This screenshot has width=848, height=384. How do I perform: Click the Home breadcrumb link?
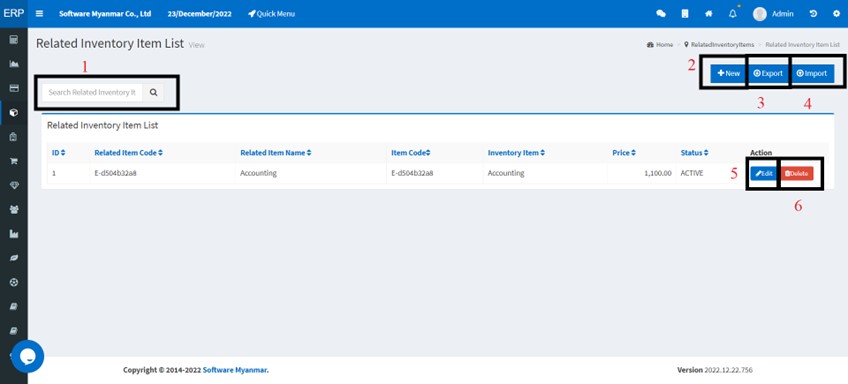(x=660, y=45)
